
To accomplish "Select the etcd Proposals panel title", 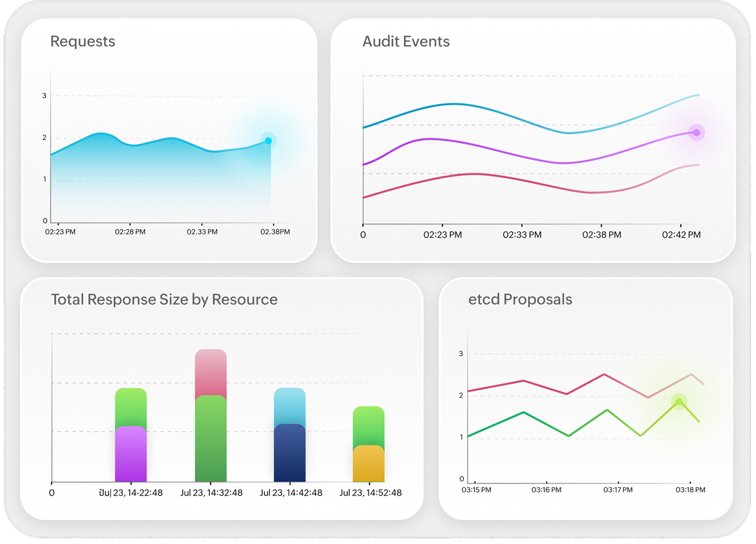I will 520,299.
